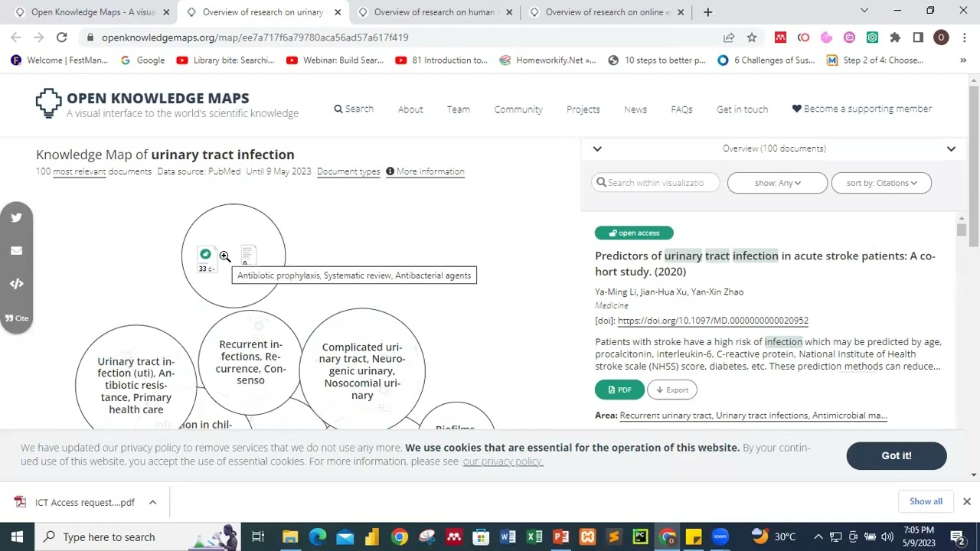980x551 pixels.
Task: Show hidden system tray icons
Action: pyautogui.click(x=818, y=536)
